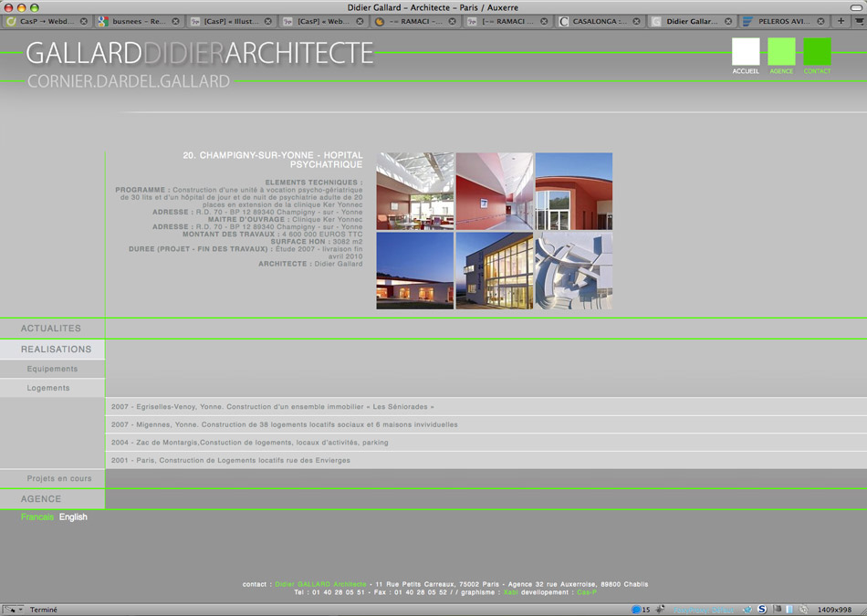This screenshot has height=616, width=867.
Task: Open the Equipements submenu item
Action: pyautogui.click(x=52, y=370)
